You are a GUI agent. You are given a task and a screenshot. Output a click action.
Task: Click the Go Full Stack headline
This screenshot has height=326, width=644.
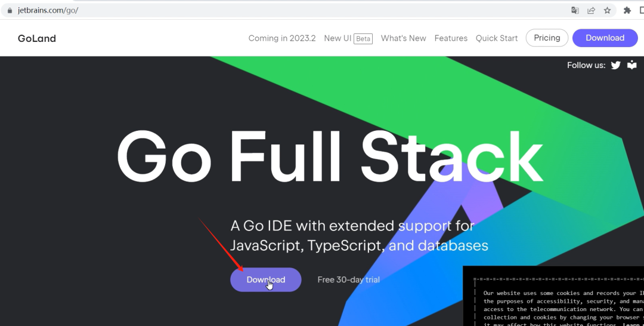pyautogui.click(x=330, y=157)
